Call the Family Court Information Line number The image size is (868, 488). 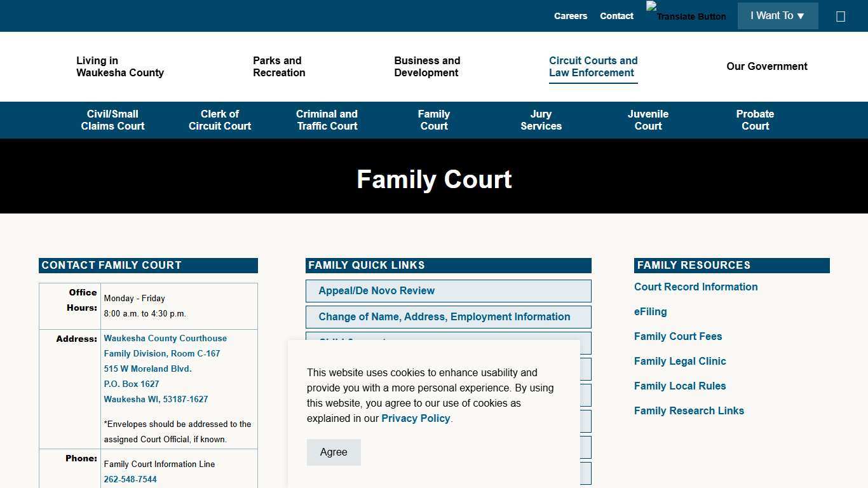point(130,479)
